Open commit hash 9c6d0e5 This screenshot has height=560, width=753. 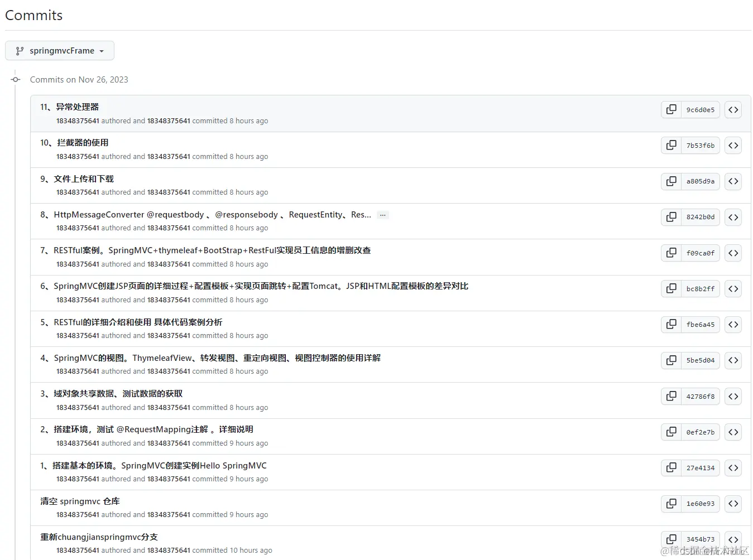tap(701, 110)
